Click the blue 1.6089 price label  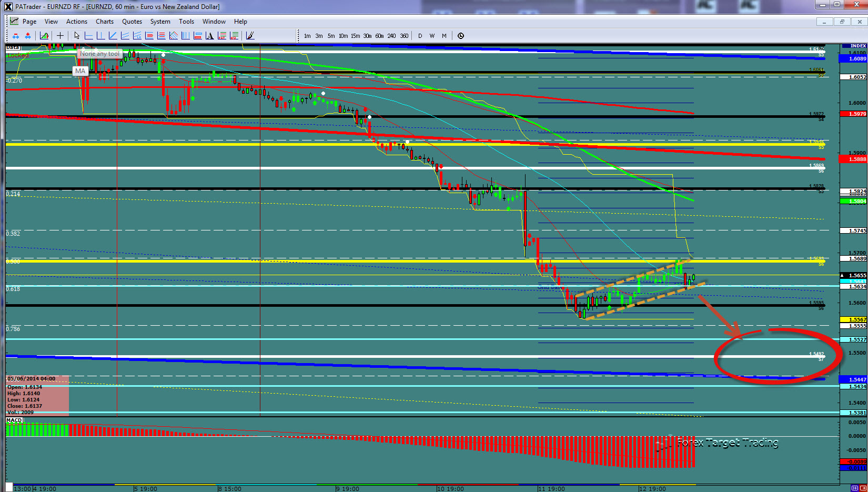pos(853,58)
